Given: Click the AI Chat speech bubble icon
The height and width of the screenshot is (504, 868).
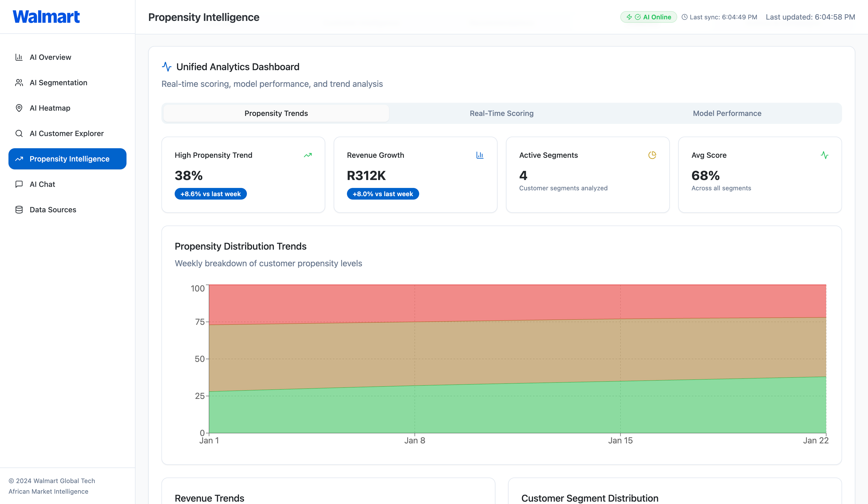Looking at the screenshot, I should click(x=19, y=184).
